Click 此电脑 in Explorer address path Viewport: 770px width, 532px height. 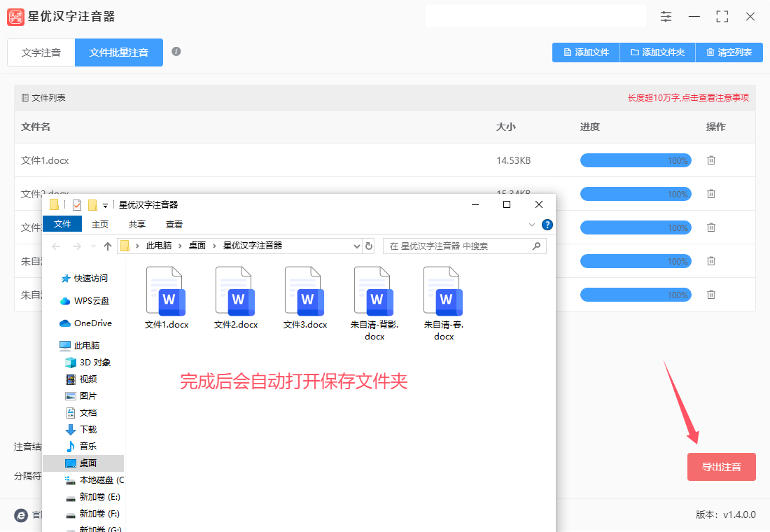(159, 246)
